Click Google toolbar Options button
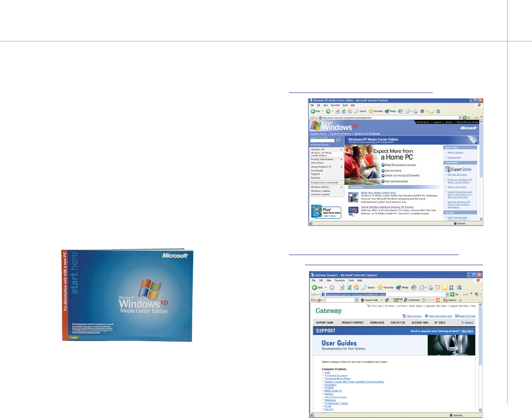The height and width of the screenshot is (418, 532). click(x=450, y=300)
